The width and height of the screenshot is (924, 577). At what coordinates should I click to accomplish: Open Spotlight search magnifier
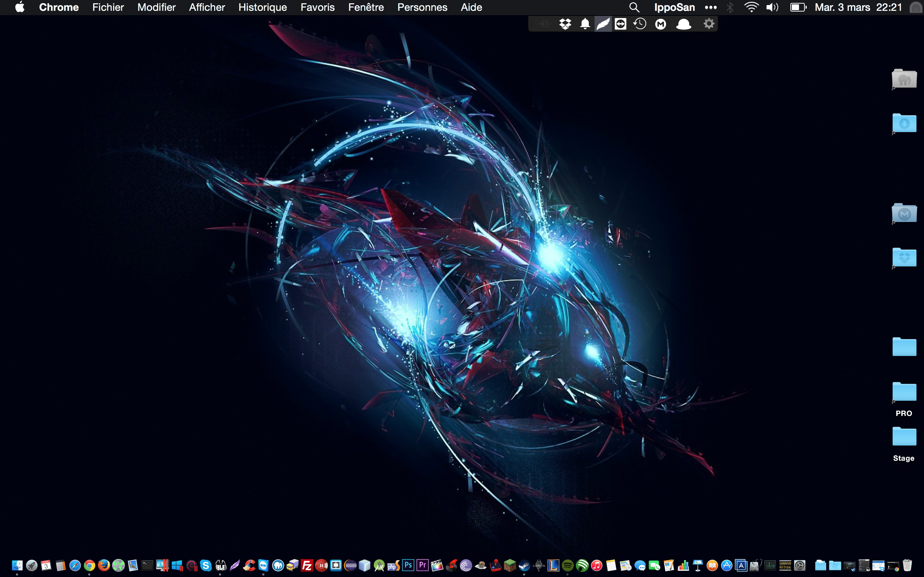point(634,7)
